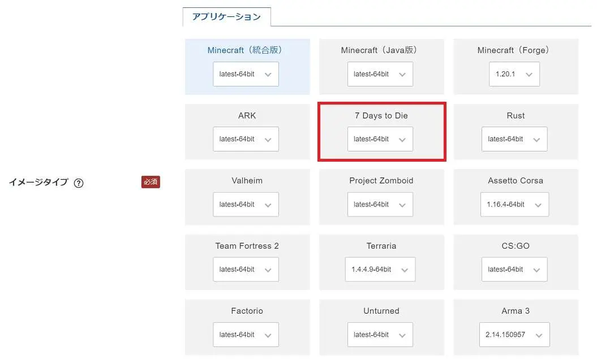Choose the 7 Days to Die tile

point(381,116)
